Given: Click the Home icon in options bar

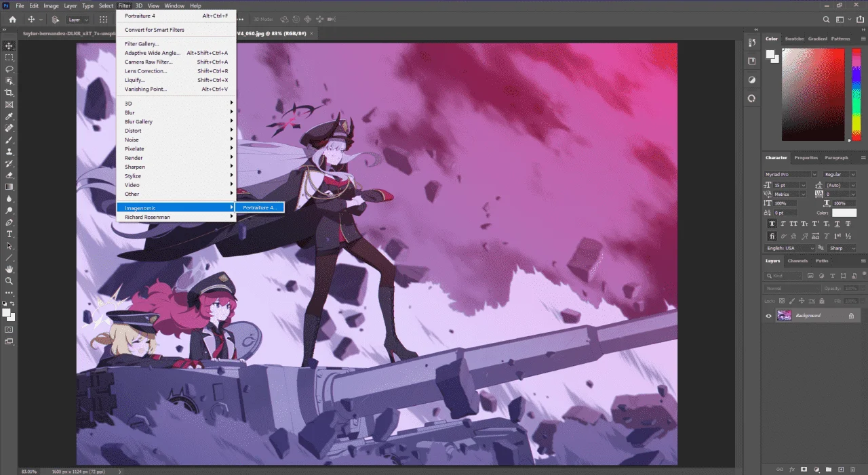Looking at the screenshot, I should [12, 20].
